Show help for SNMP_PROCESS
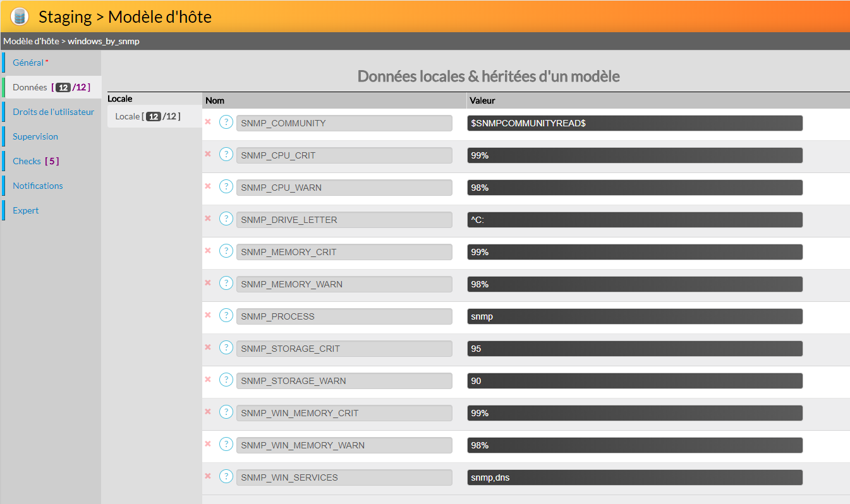The height and width of the screenshot is (504, 850). point(226,316)
